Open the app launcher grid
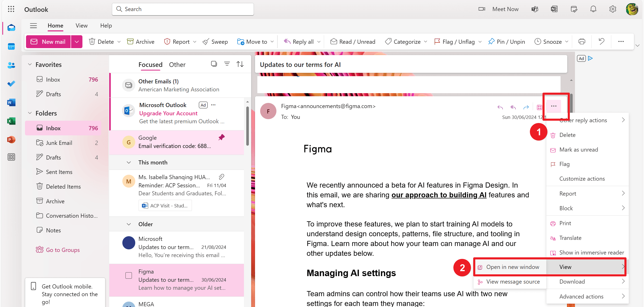 (x=11, y=9)
